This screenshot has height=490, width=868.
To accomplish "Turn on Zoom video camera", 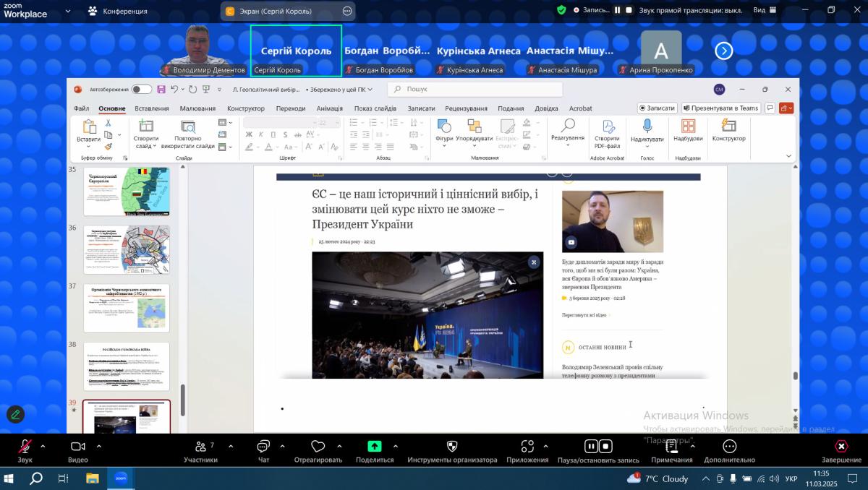I will point(77,447).
